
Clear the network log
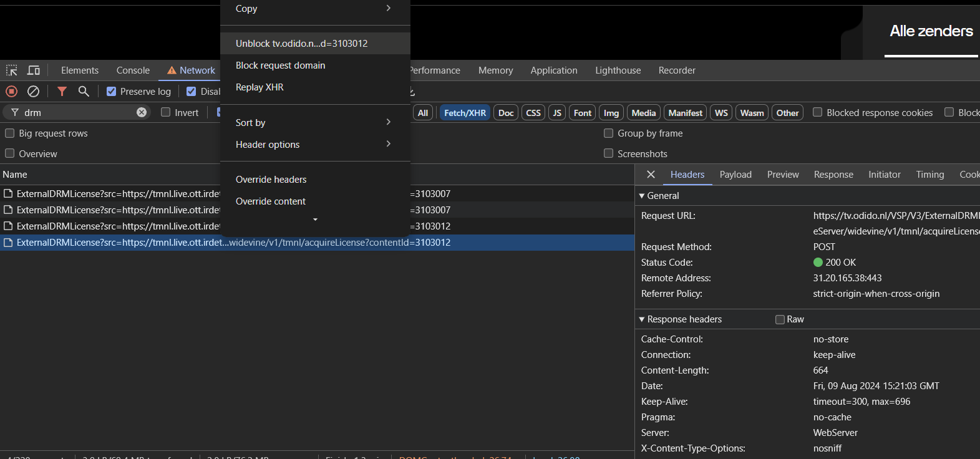tap(34, 91)
